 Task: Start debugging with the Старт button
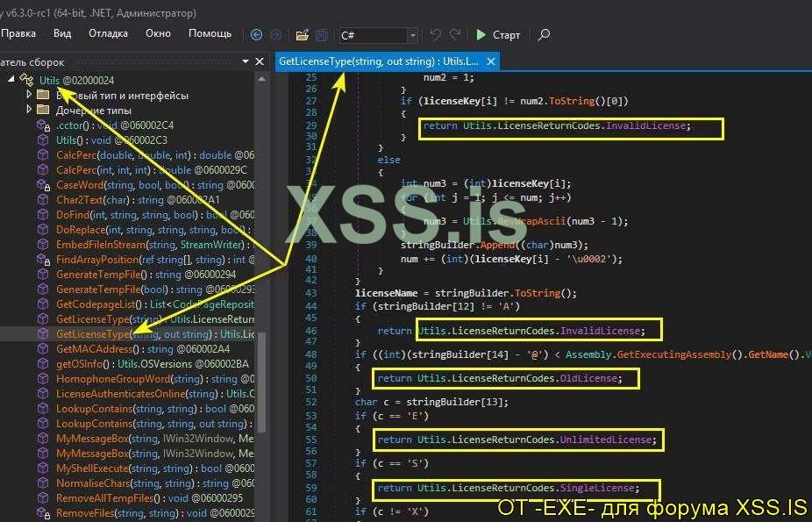tap(498, 35)
